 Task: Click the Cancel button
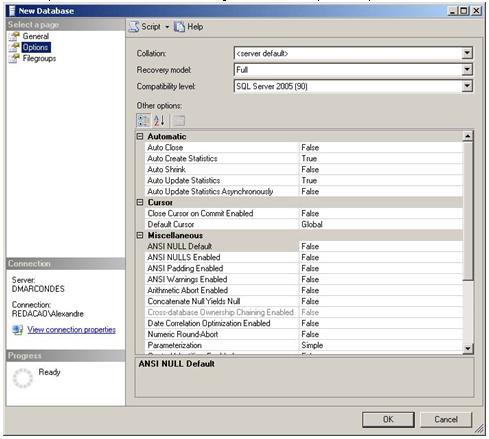pyautogui.click(x=446, y=419)
